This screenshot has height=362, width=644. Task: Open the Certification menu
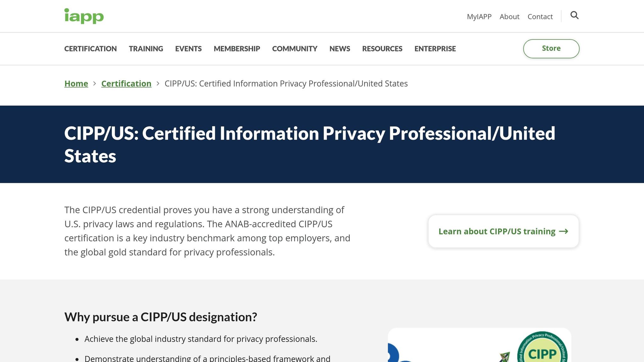click(91, 49)
